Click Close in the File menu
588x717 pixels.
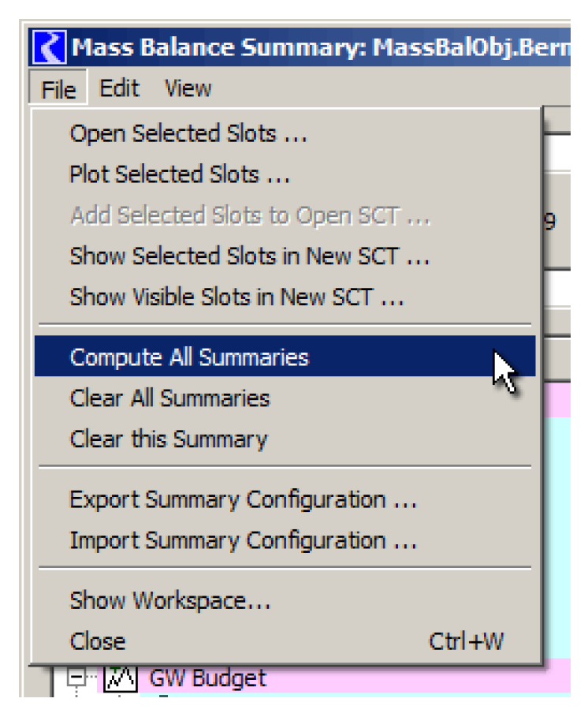coord(98,641)
